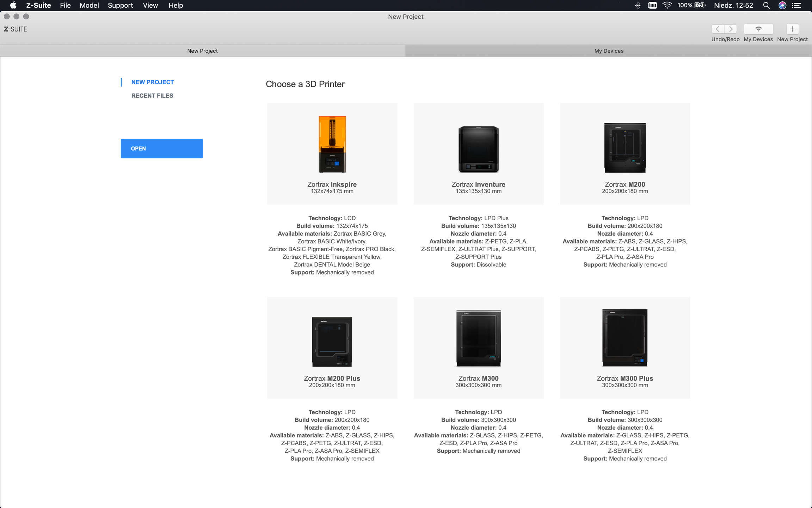The height and width of the screenshot is (508, 812).
Task: Choose the Zortrax M200 Plus printer image
Action: (332, 341)
